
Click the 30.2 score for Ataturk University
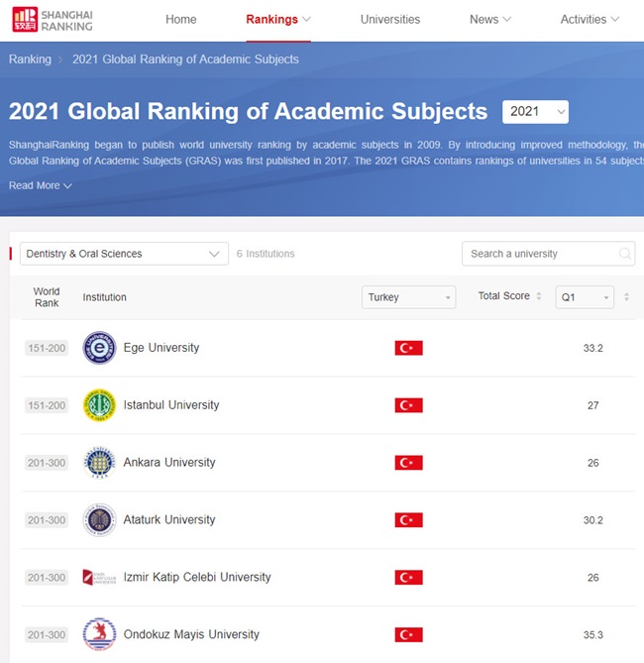593,520
